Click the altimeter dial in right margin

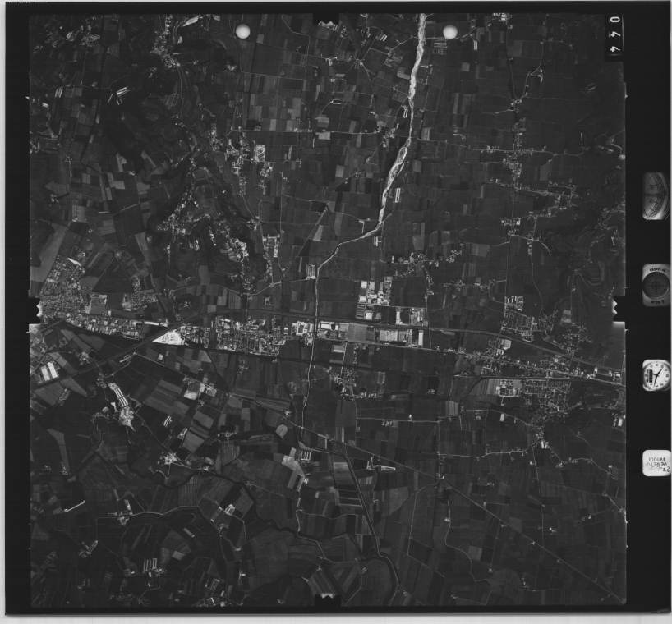pos(655,195)
